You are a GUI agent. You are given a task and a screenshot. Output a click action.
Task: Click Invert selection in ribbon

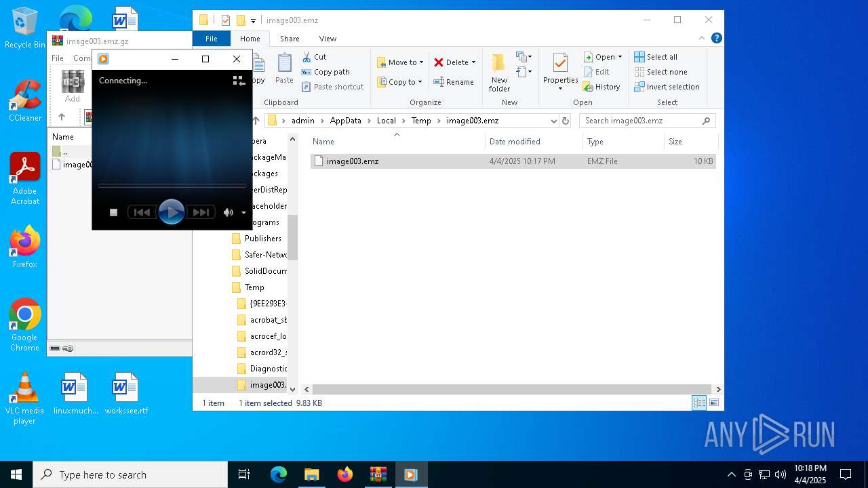click(667, 87)
